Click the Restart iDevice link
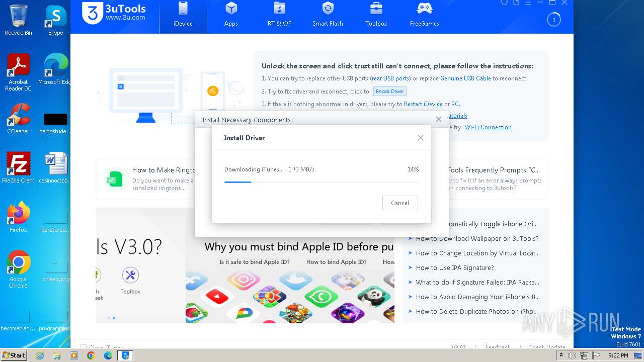 click(423, 104)
